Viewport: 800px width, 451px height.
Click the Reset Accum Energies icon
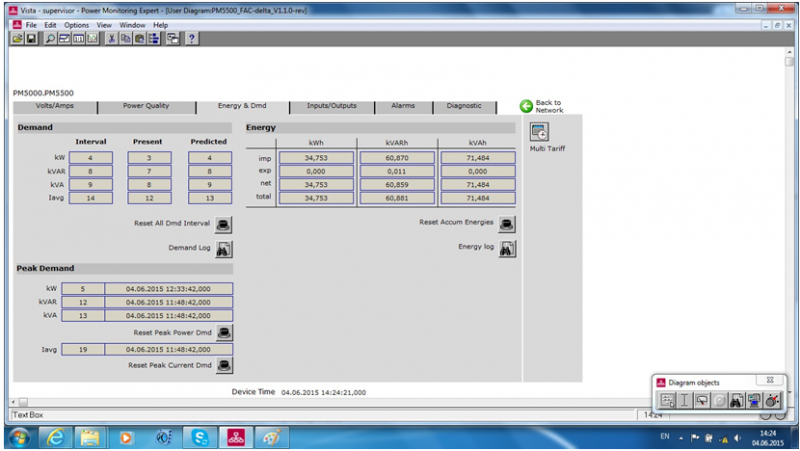507,224
